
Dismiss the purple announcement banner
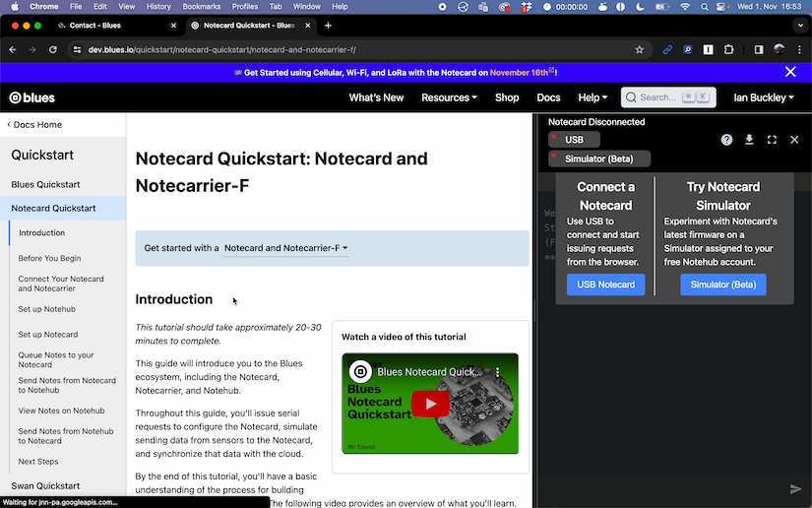(x=789, y=72)
